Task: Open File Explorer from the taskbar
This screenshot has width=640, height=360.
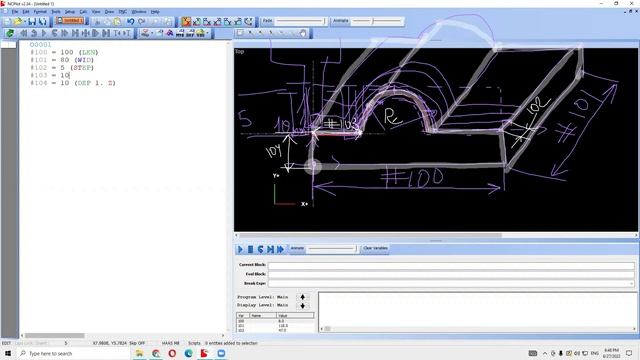Action: point(139,353)
